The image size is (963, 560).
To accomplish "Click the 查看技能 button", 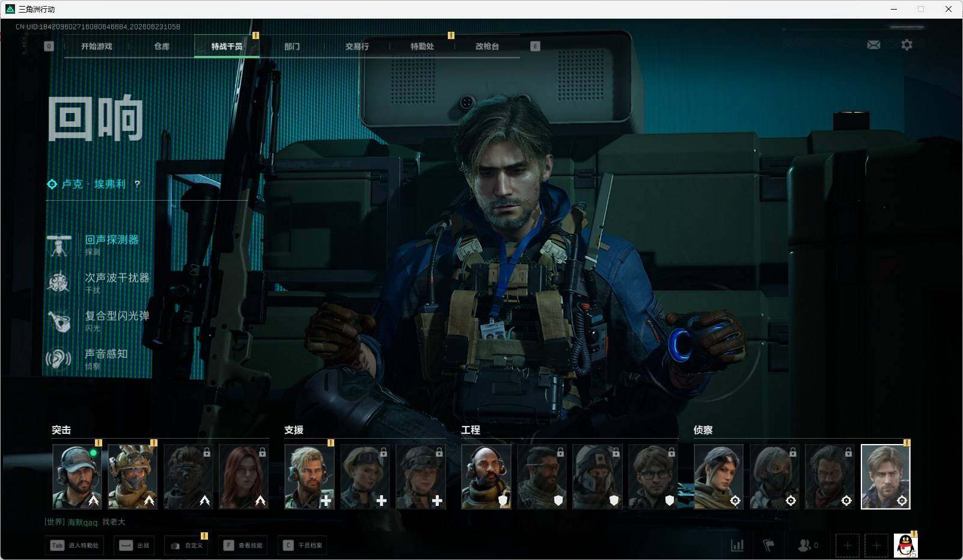I will (x=243, y=546).
